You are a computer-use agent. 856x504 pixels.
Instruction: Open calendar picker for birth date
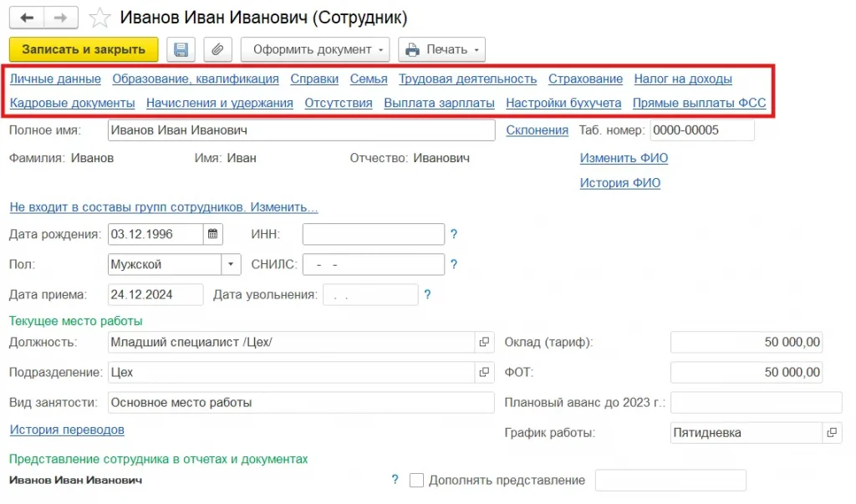click(213, 234)
